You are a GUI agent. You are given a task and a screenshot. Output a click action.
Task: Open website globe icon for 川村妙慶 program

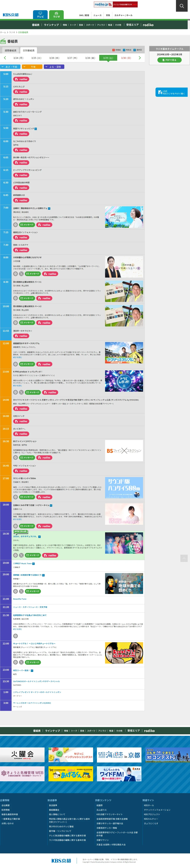tap(15, 274)
